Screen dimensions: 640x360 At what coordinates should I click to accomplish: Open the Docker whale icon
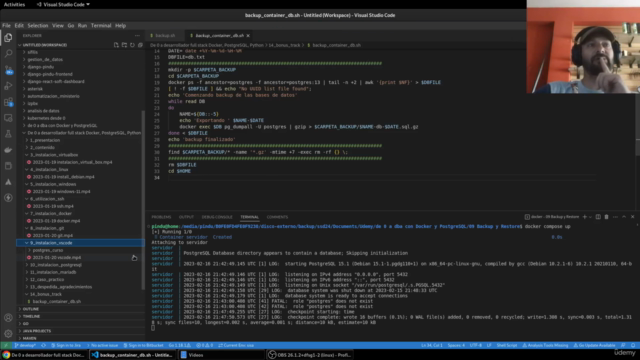point(8,150)
